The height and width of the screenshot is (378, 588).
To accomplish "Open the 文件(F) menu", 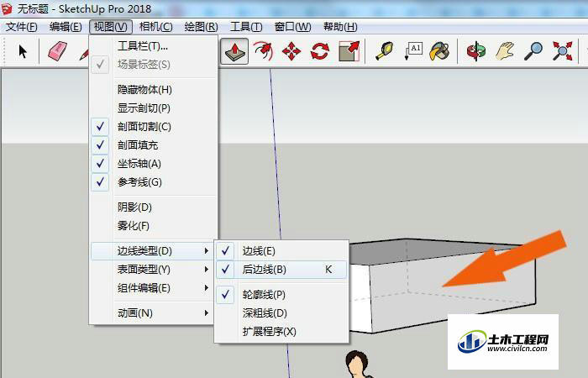I will pos(21,27).
